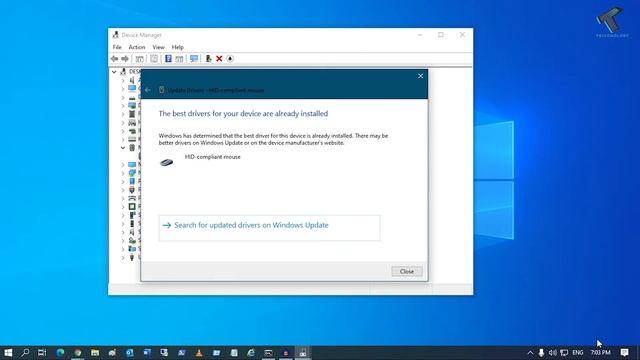Click the HID-compliant mouse device name
The width and height of the screenshot is (640, 360).
point(213,157)
